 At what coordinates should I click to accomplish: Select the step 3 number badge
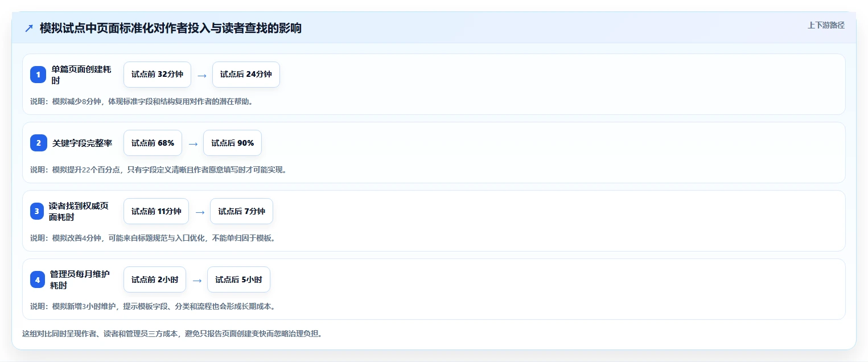coord(37,211)
